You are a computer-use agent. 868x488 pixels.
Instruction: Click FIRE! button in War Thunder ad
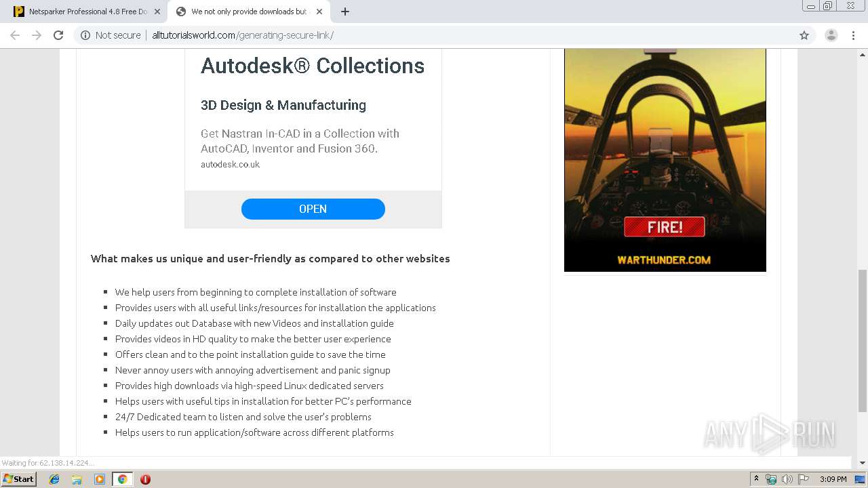[665, 227]
